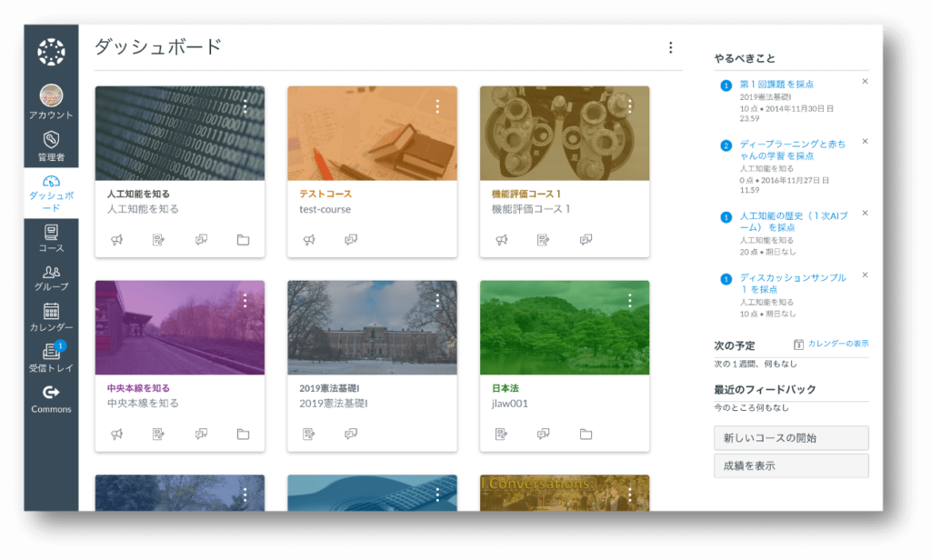
Task: Dismiss the ディスカッションサンプル1 to-do item
Action: pyautogui.click(x=866, y=275)
